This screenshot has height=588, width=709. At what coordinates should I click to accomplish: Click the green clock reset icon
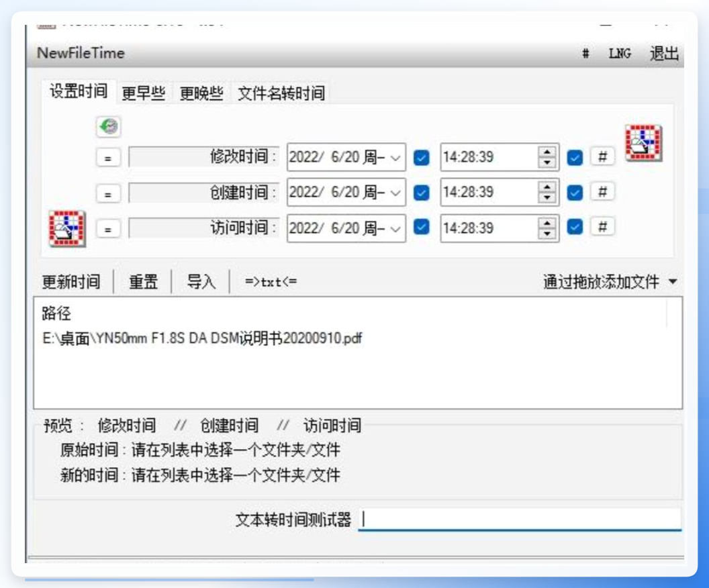109,127
